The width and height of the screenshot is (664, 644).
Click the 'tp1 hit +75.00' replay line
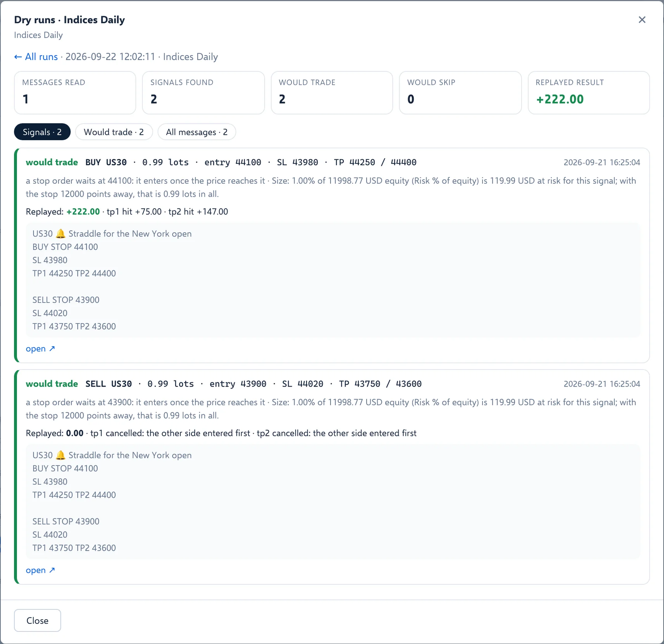pos(134,212)
